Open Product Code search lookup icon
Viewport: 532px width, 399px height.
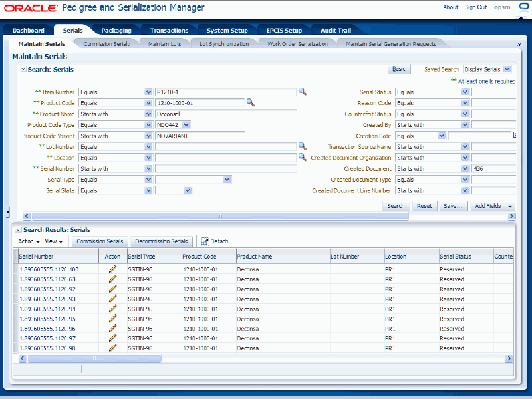click(x=251, y=102)
